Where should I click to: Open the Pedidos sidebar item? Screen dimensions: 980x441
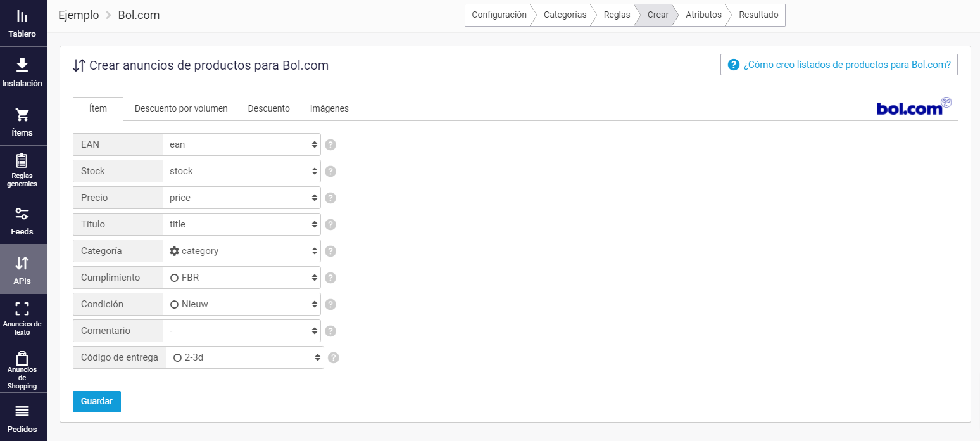[23, 417]
